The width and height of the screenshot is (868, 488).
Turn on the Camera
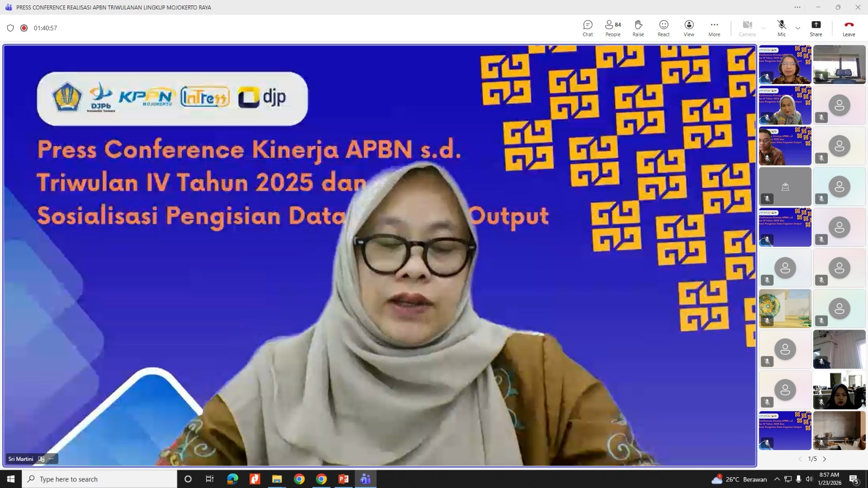pyautogui.click(x=747, y=28)
